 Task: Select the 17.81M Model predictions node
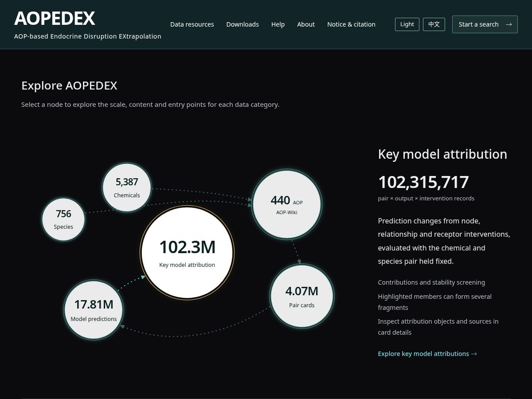94,310
